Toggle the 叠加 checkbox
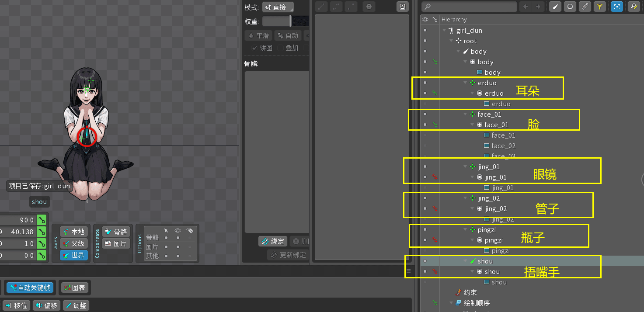Image resolution: width=644 pixels, height=312 pixels. [x=281, y=48]
